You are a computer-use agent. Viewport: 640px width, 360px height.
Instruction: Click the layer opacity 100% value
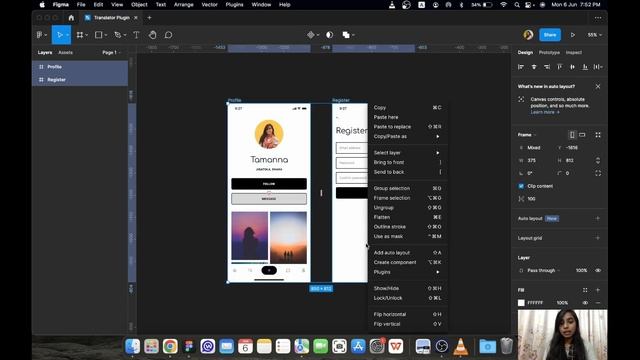(581, 270)
